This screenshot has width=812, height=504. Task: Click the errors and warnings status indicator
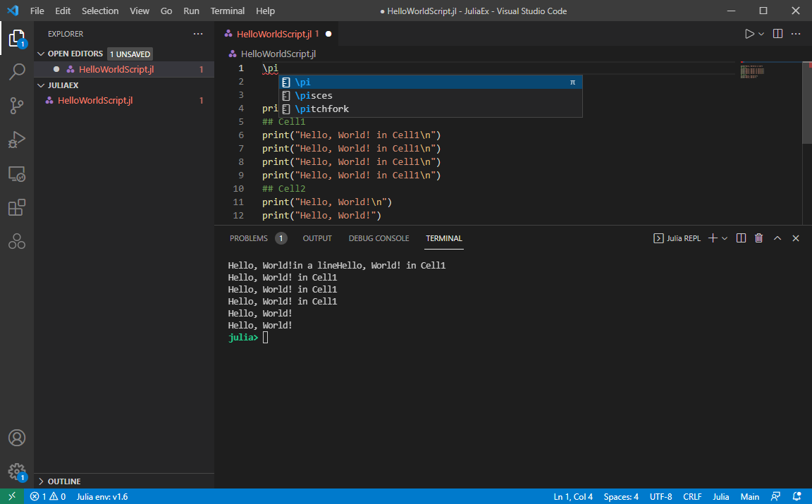point(48,496)
